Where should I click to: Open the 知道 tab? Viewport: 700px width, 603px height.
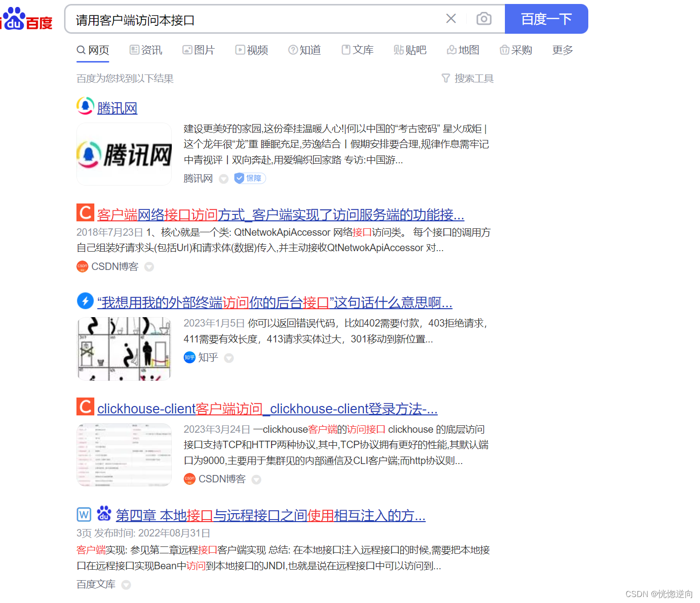[304, 50]
